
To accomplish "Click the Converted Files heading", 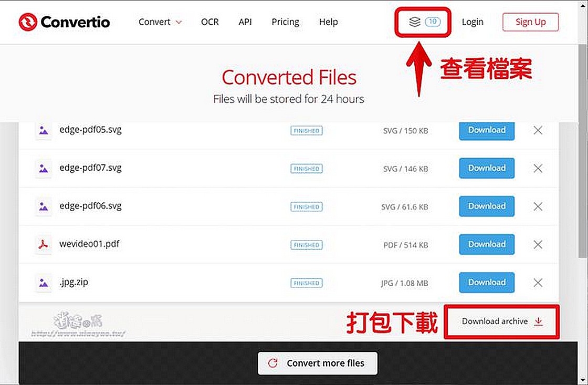I will tap(289, 77).
